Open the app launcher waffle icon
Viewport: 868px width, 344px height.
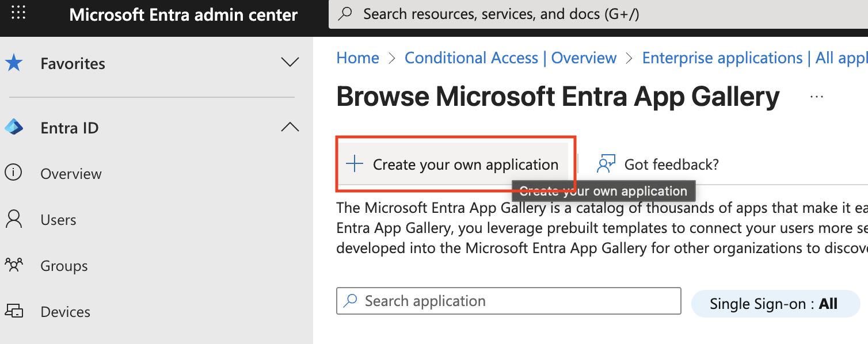pyautogui.click(x=18, y=13)
